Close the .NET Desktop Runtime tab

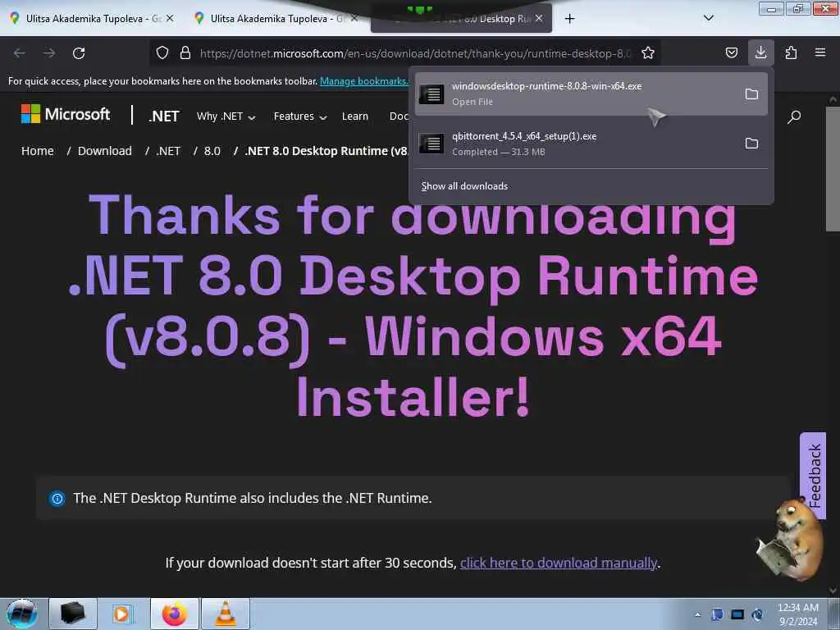[x=539, y=18]
